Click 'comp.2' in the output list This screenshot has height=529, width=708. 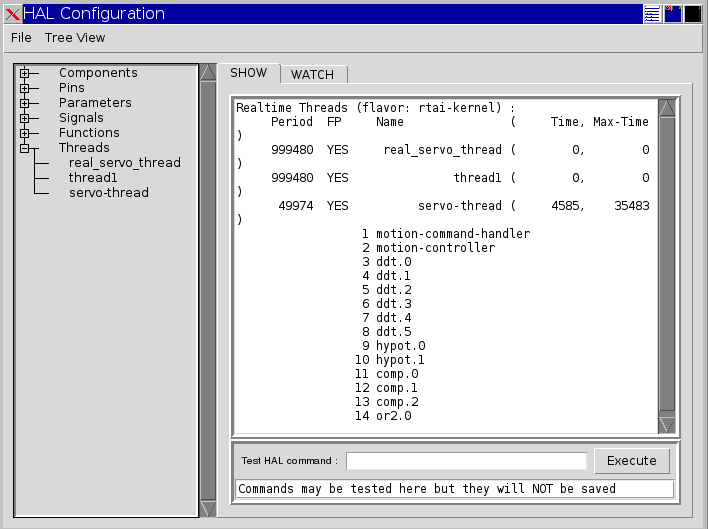(x=397, y=402)
